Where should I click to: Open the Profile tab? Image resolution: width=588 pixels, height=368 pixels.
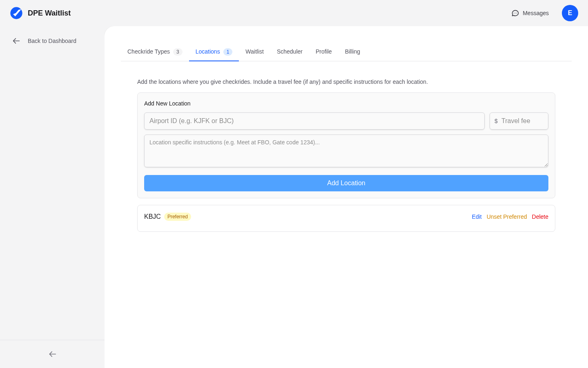click(323, 52)
